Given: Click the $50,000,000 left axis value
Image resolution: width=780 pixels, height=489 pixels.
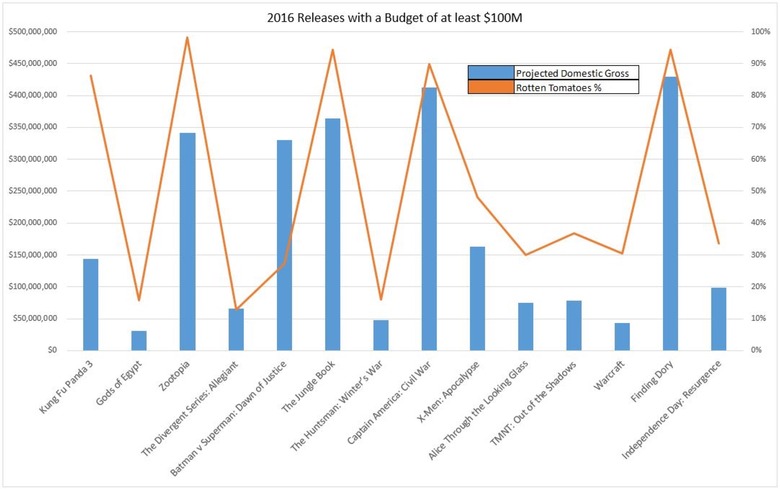Looking at the screenshot, I should 35,318.
